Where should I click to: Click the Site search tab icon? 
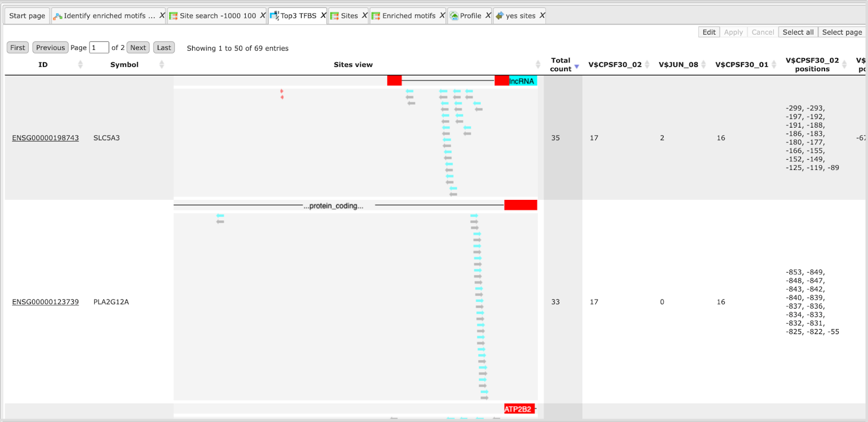click(x=173, y=16)
